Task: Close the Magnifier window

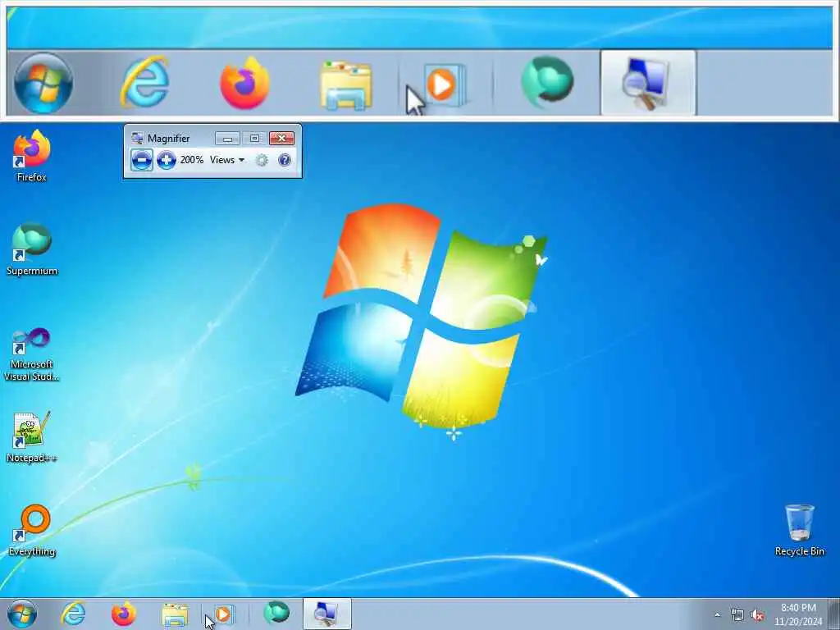Action: pyautogui.click(x=282, y=139)
